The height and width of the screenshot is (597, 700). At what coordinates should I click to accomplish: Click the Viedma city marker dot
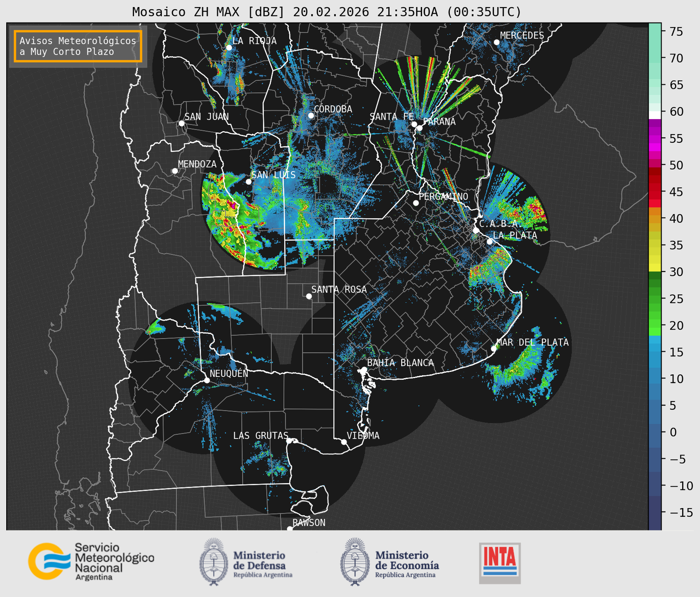[344, 442]
